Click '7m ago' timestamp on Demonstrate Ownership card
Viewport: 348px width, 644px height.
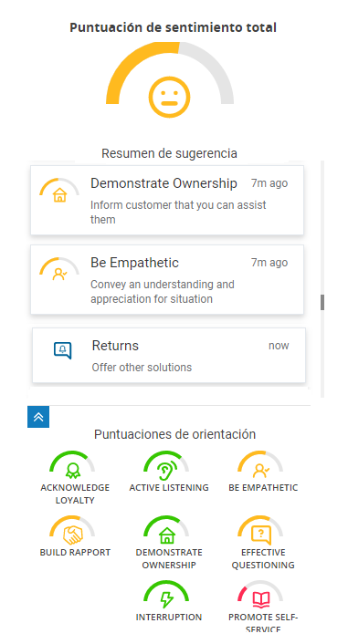pyautogui.click(x=269, y=183)
